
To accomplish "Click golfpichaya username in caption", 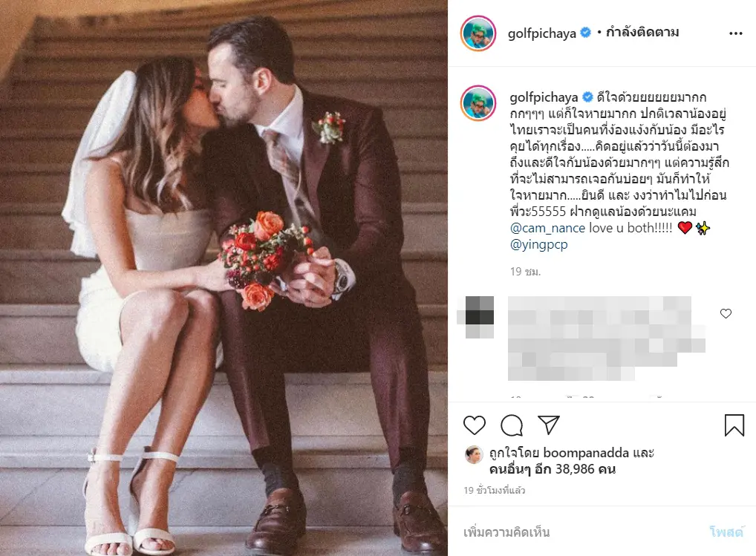I will [x=544, y=97].
